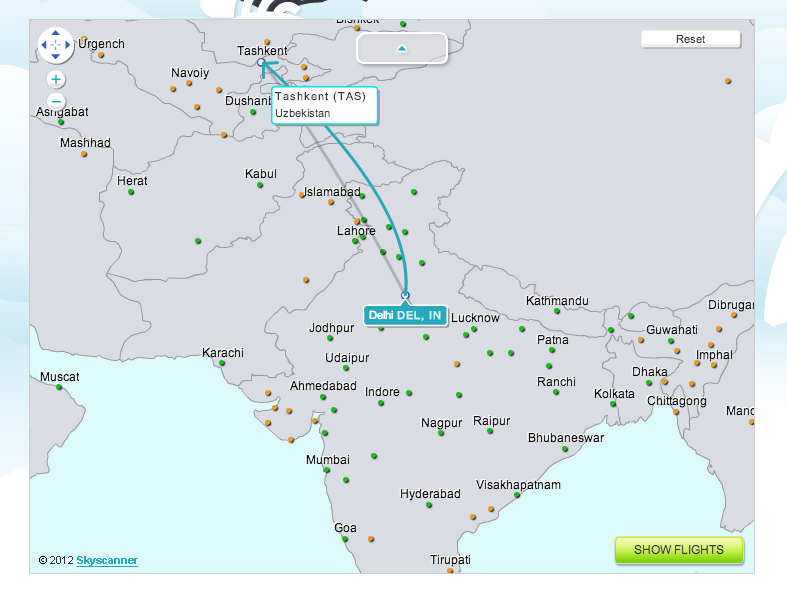Pick the Herat airport green dot
Screen dimensions: 787x591
[131, 192]
